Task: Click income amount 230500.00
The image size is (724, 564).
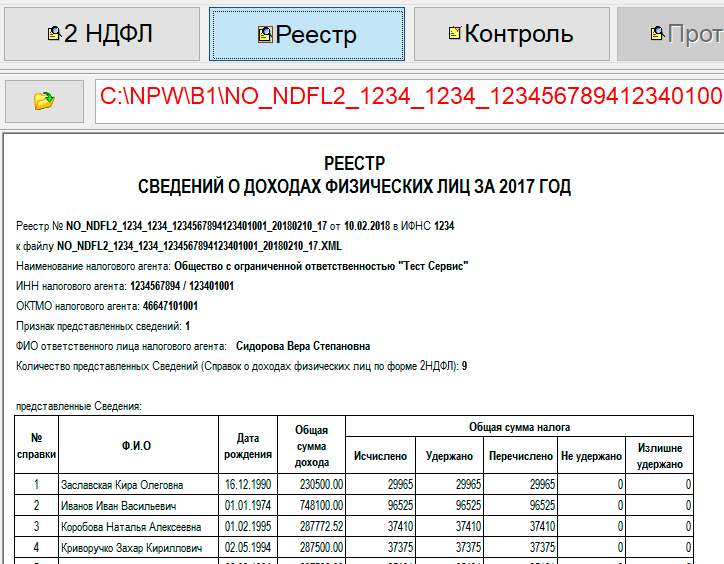Action: click(x=321, y=485)
